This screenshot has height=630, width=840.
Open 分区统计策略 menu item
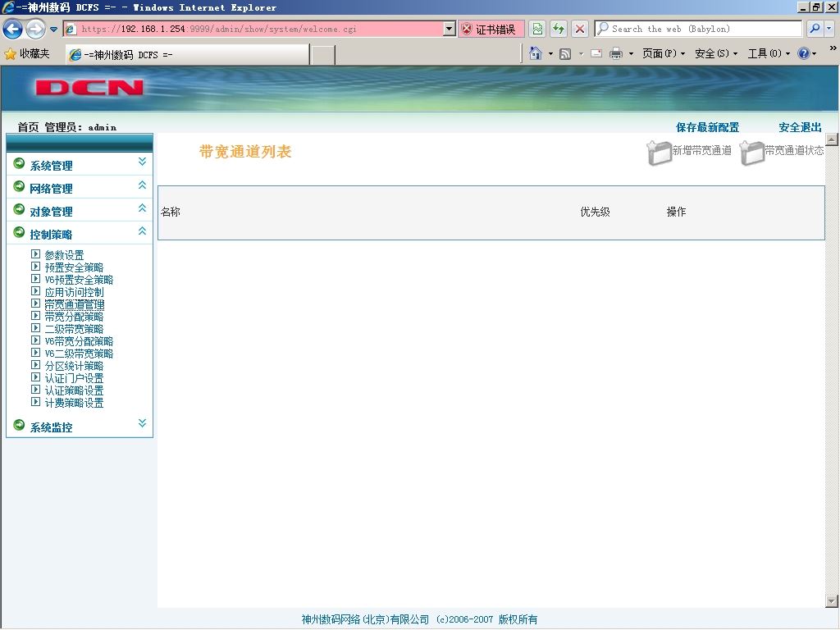[x=74, y=366]
